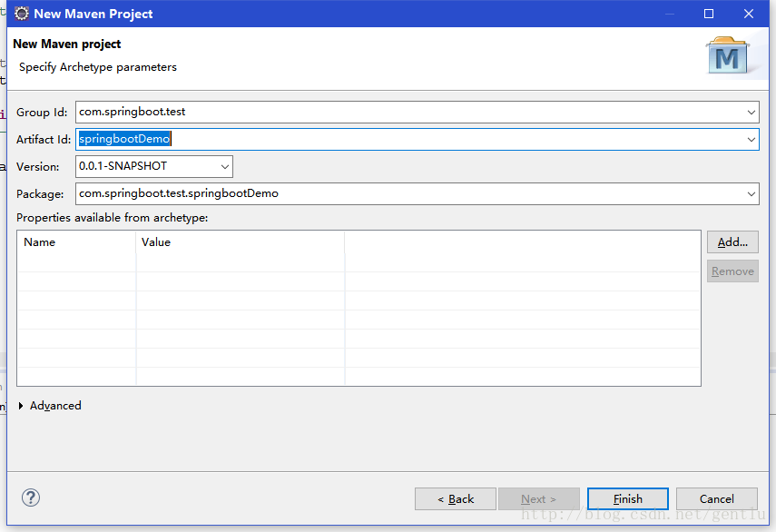
Task: Click the Group Id text field
Action: point(417,113)
